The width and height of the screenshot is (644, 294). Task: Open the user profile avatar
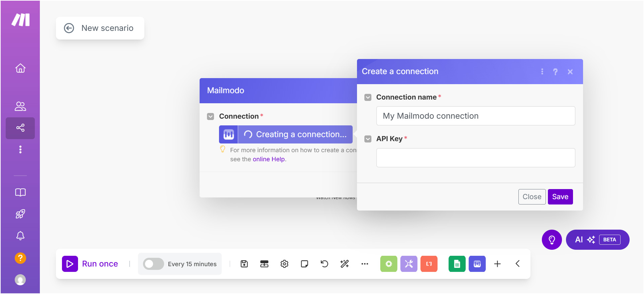point(20,280)
